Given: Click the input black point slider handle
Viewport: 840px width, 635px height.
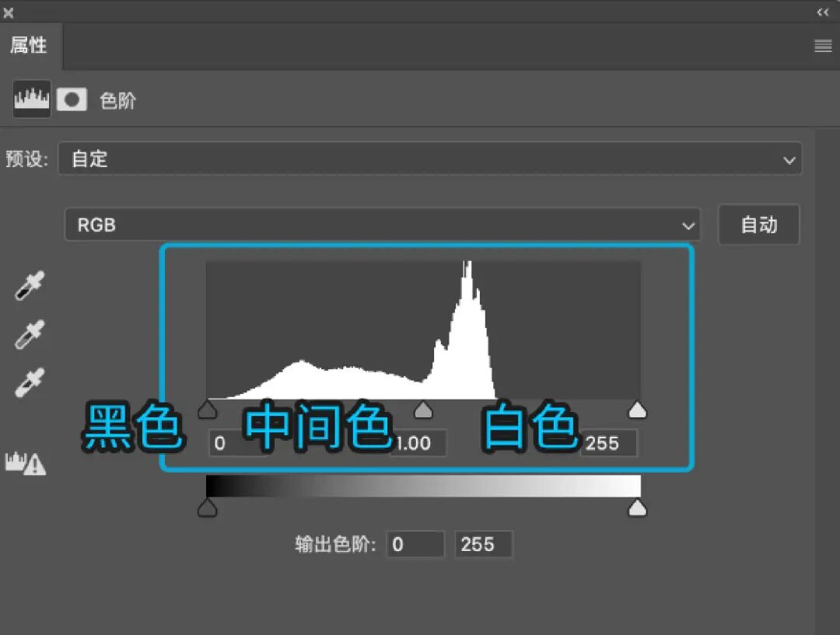Looking at the screenshot, I should pos(208,410).
